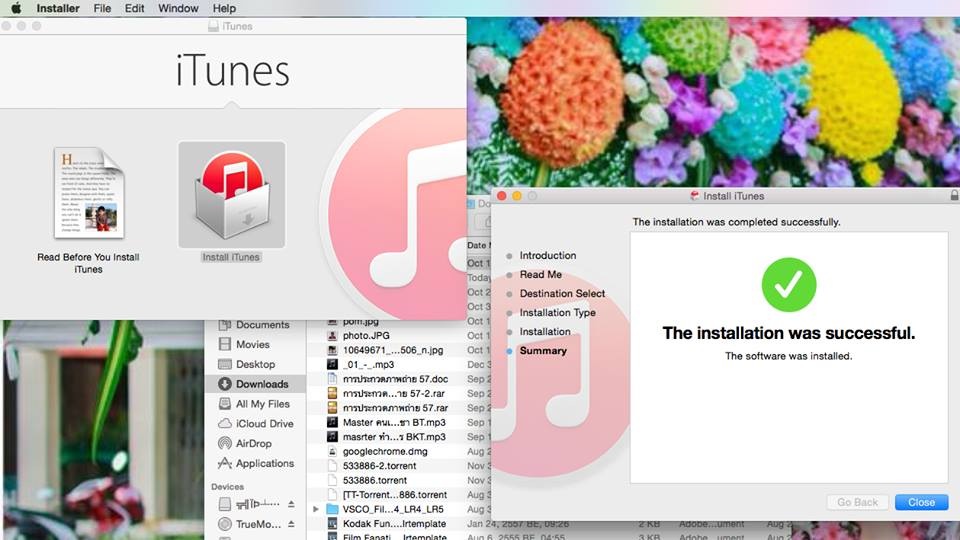
Task: Open the Help menu
Action: click(224, 9)
